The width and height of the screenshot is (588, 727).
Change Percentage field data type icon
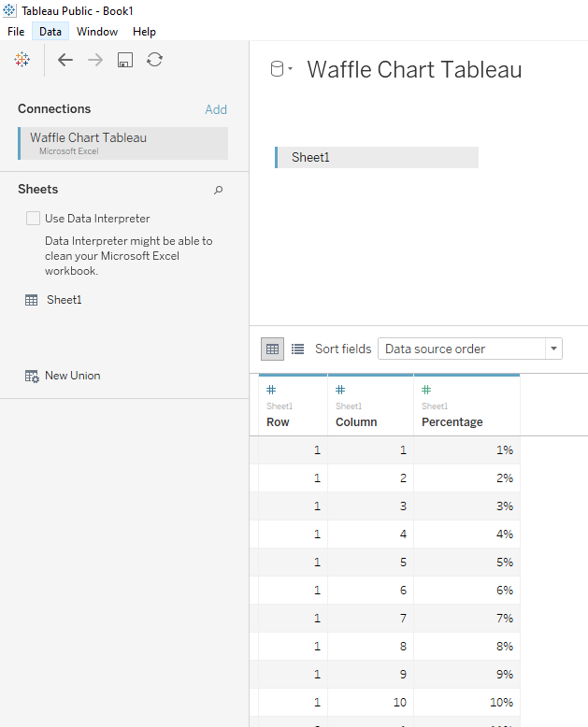(x=426, y=390)
